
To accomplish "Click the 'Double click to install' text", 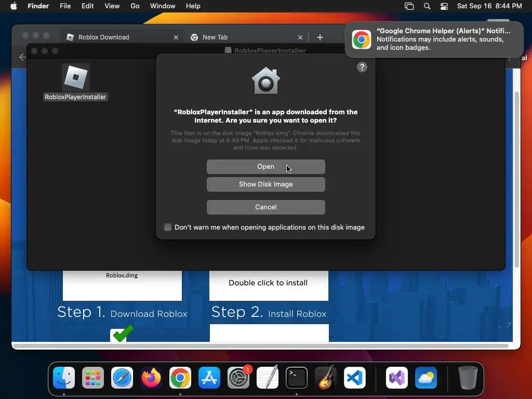I will point(268,283).
